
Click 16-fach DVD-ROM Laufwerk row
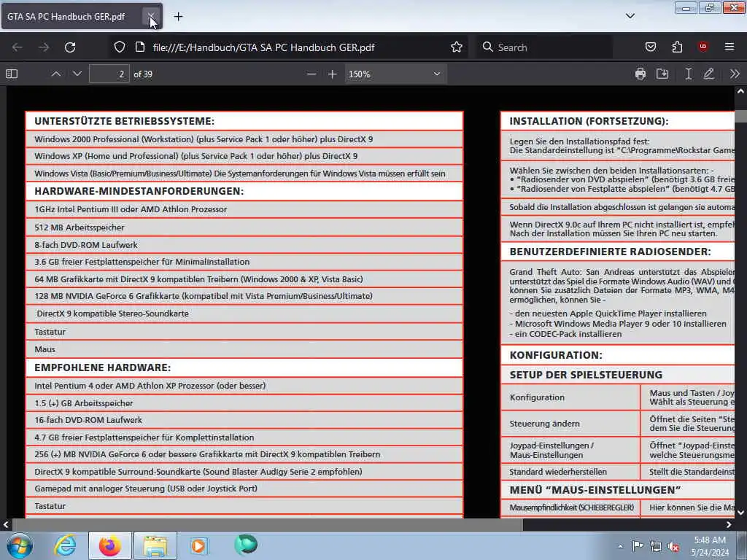tap(244, 420)
